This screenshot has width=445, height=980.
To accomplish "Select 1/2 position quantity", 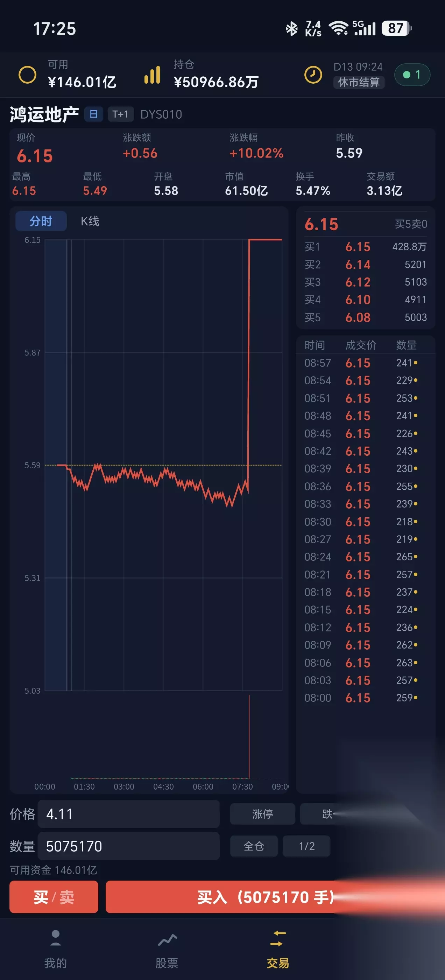I will click(306, 846).
